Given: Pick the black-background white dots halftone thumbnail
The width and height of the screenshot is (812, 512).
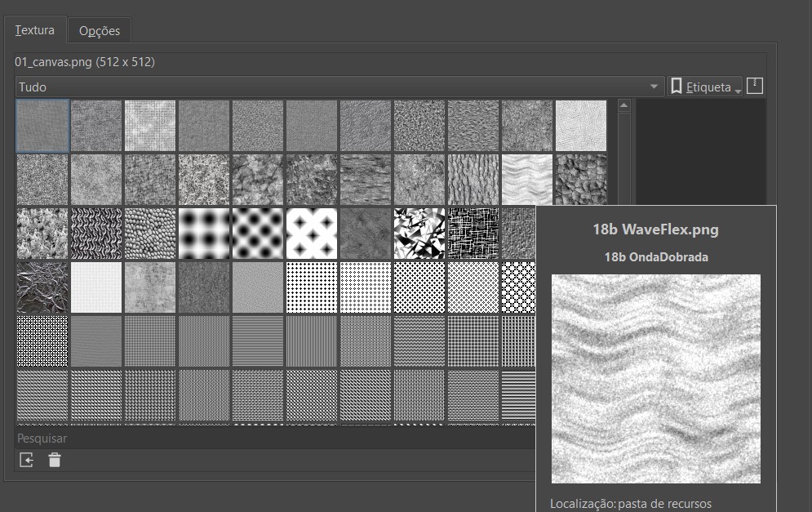Looking at the screenshot, I should click(42, 341).
